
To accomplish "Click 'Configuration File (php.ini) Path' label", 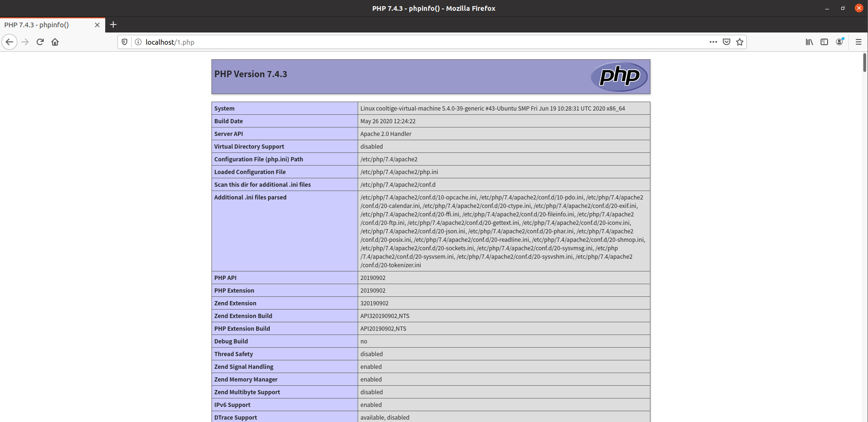I will click(258, 159).
